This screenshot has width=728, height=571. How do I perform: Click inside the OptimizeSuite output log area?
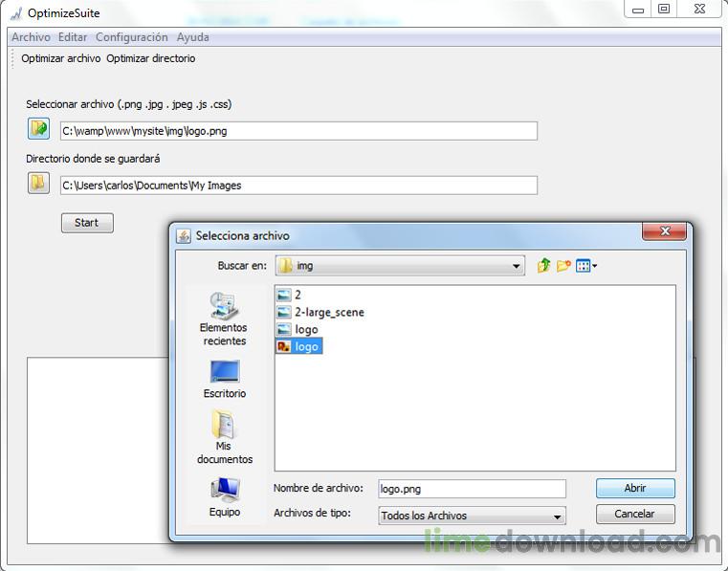[x=98, y=450]
